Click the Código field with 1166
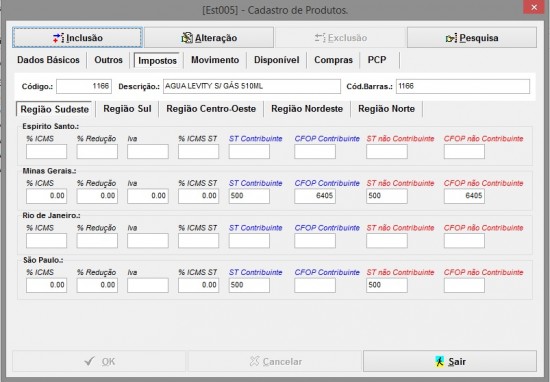 [x=84, y=86]
